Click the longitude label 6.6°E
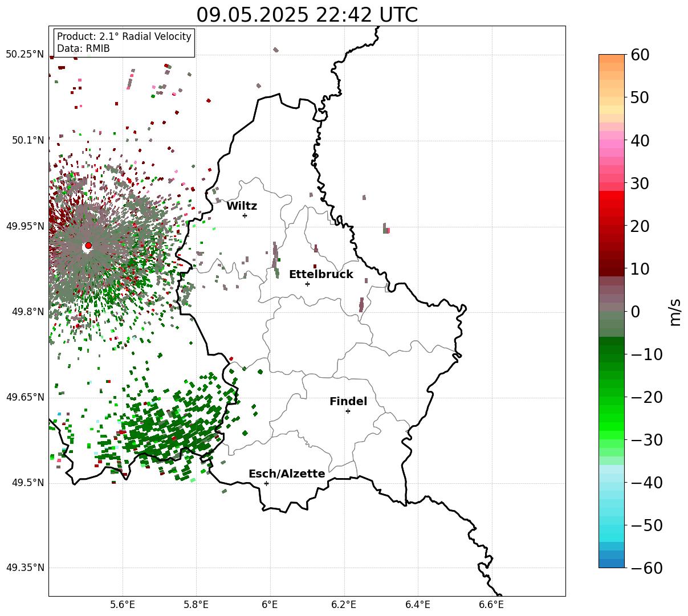 coord(491,605)
